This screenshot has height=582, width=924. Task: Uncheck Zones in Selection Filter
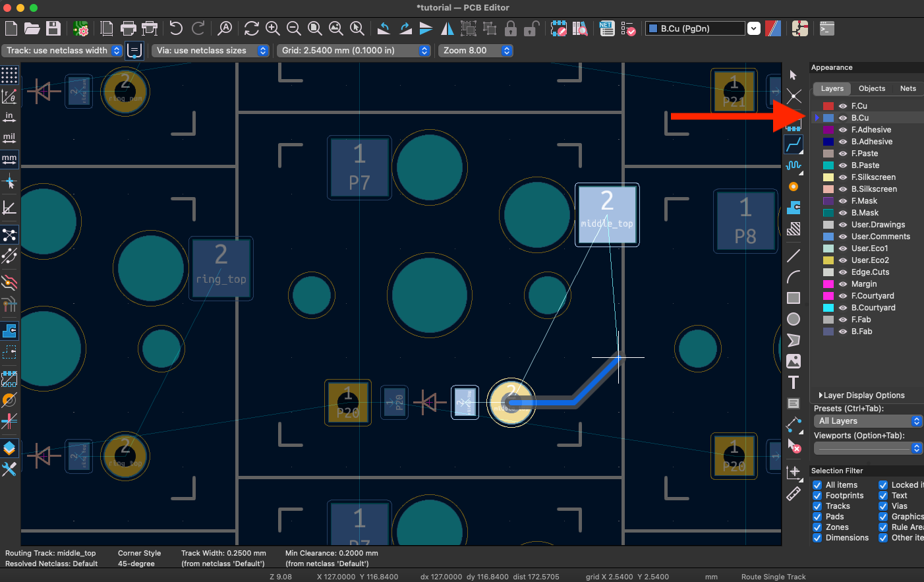point(817,527)
